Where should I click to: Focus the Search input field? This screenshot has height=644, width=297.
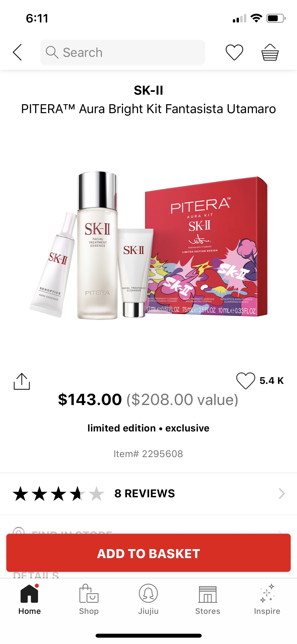123,52
